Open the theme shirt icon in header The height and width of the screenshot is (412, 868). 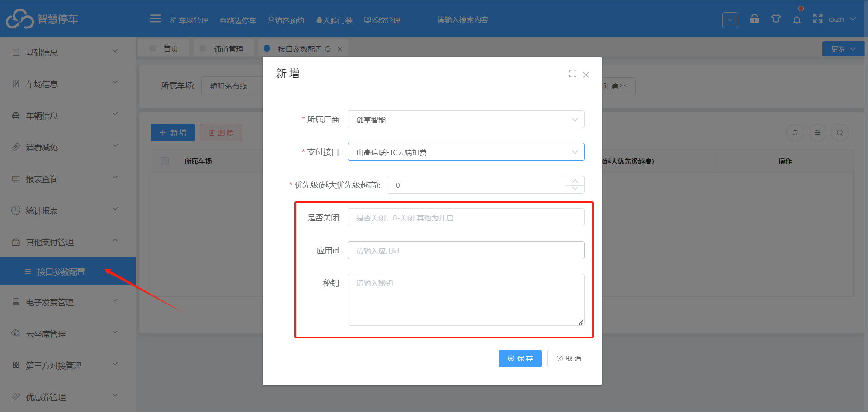776,19
